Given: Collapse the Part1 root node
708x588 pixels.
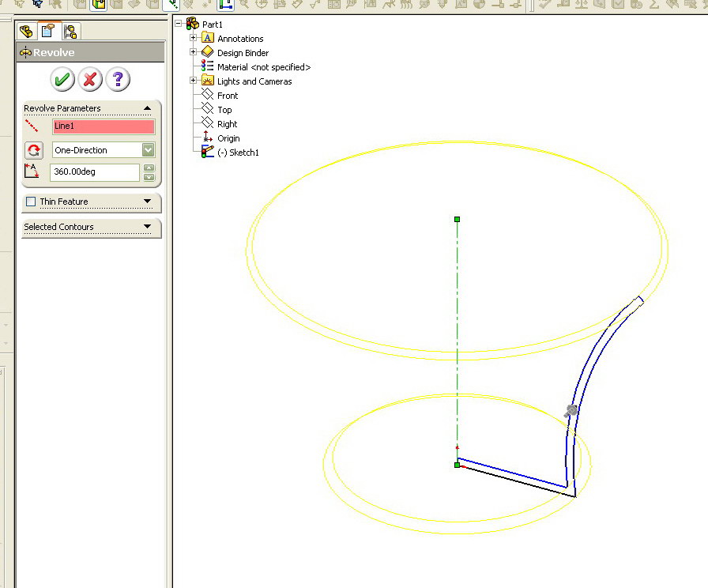Looking at the screenshot, I should pyautogui.click(x=179, y=24).
